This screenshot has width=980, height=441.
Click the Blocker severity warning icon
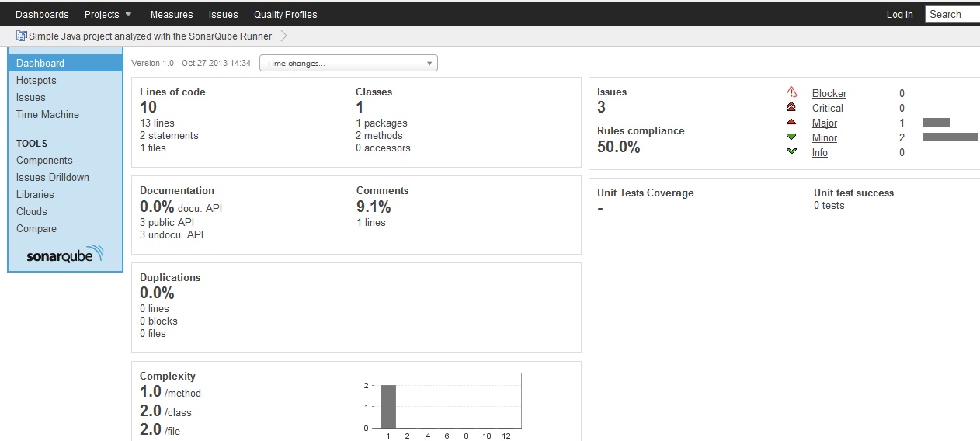(x=791, y=92)
